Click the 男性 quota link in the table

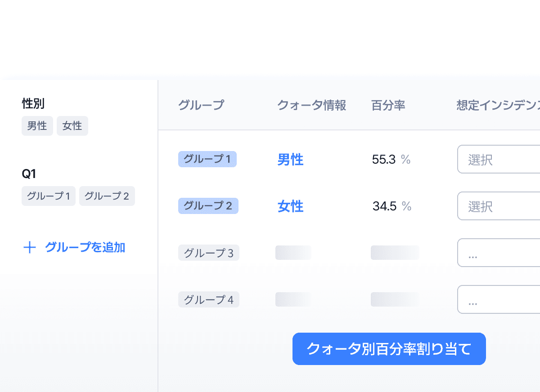(290, 159)
